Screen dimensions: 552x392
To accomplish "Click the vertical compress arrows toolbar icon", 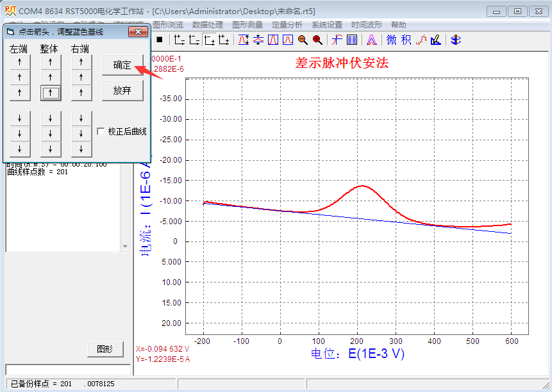I will (x=258, y=40).
